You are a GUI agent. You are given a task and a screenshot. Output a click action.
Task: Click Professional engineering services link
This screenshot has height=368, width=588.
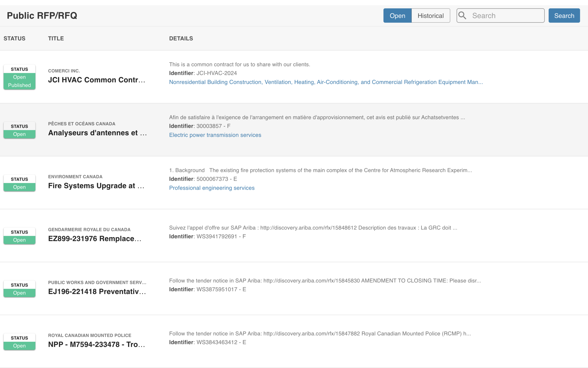[212, 188]
